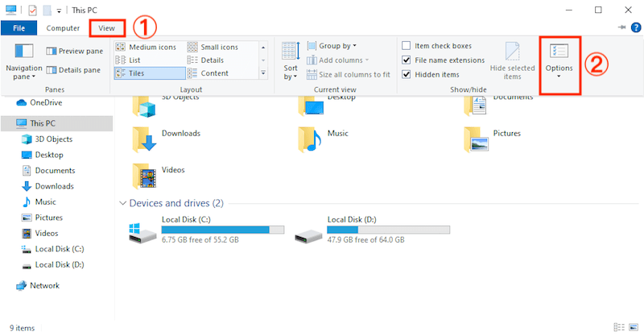
Task: Open Music in the sidebar
Action: (x=39, y=202)
